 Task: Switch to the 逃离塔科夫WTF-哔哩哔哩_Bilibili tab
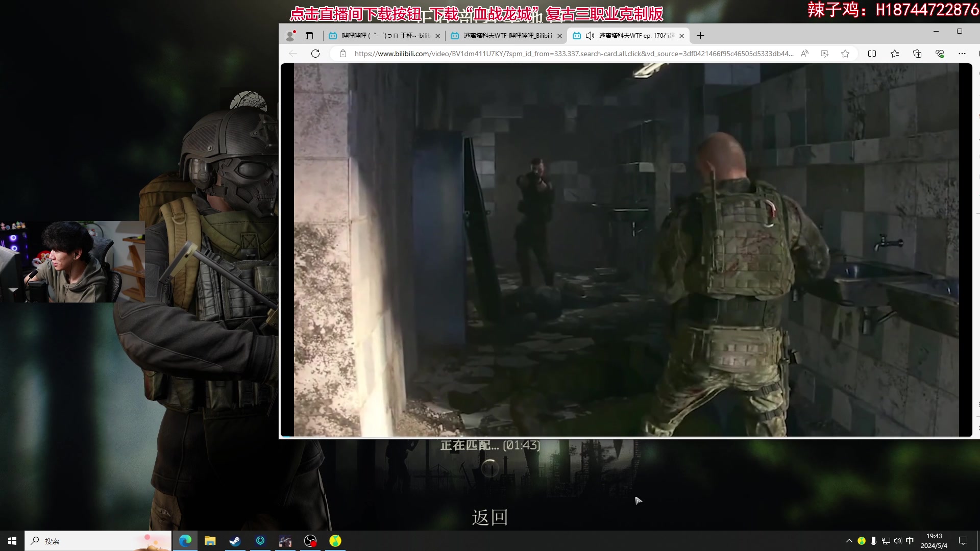506,36
